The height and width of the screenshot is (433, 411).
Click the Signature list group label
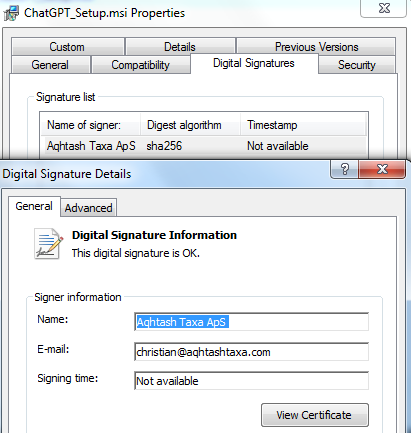[x=66, y=97]
